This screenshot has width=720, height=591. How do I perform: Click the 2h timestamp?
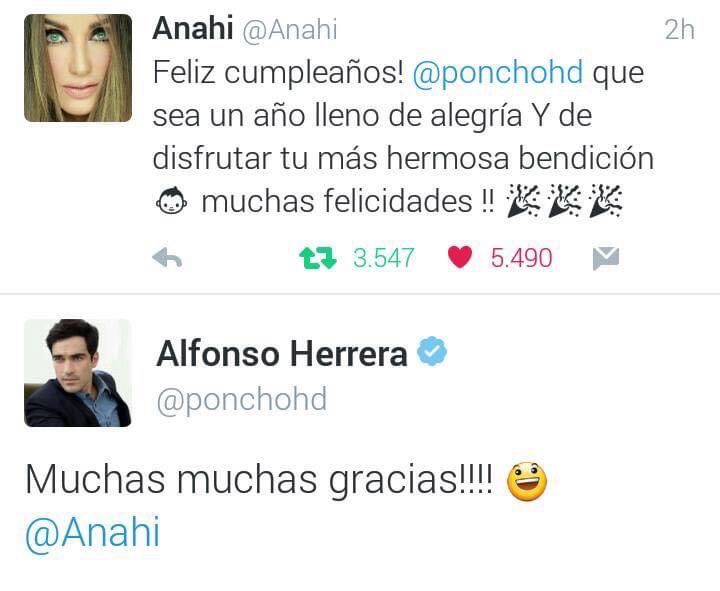point(680,30)
